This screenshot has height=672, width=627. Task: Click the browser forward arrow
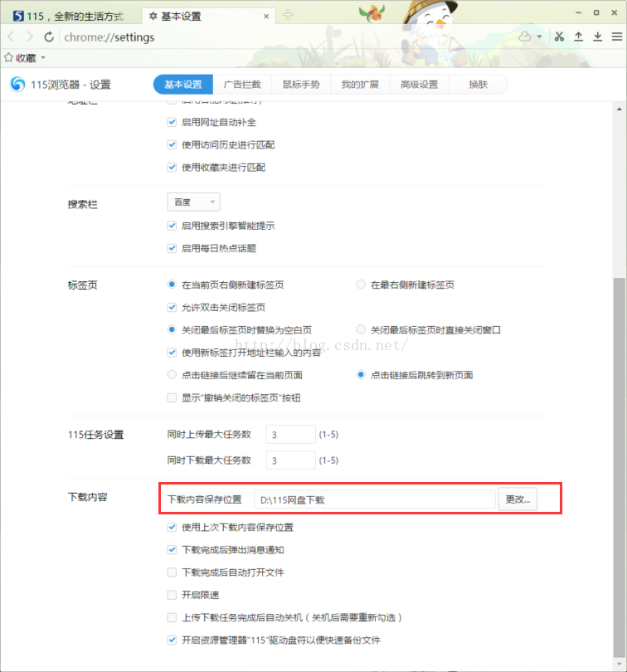coord(30,37)
